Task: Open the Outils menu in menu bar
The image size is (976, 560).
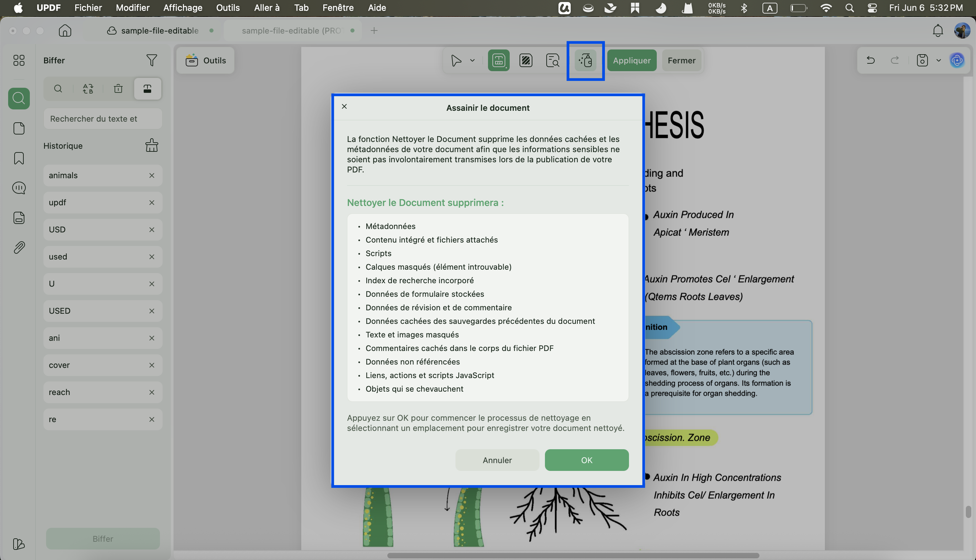Action: [x=228, y=8]
